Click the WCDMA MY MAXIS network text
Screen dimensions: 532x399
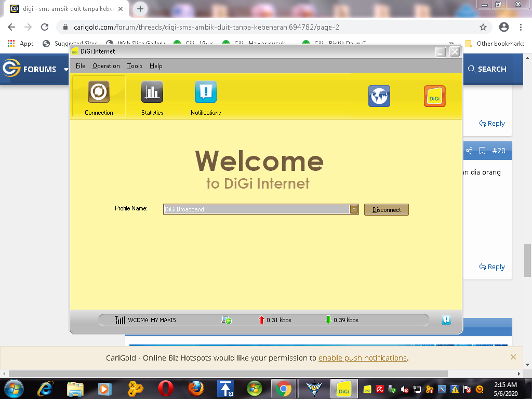click(152, 320)
